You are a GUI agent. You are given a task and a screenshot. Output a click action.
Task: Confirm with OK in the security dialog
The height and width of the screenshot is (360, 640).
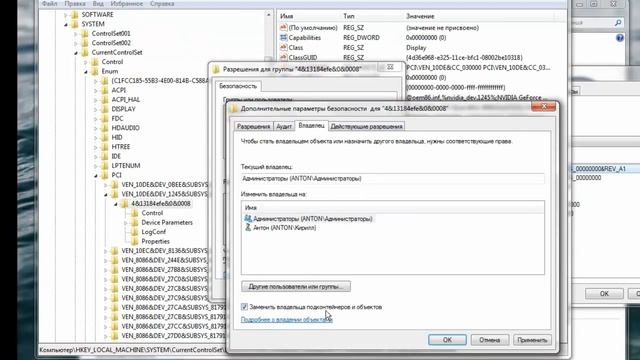[x=447, y=340]
